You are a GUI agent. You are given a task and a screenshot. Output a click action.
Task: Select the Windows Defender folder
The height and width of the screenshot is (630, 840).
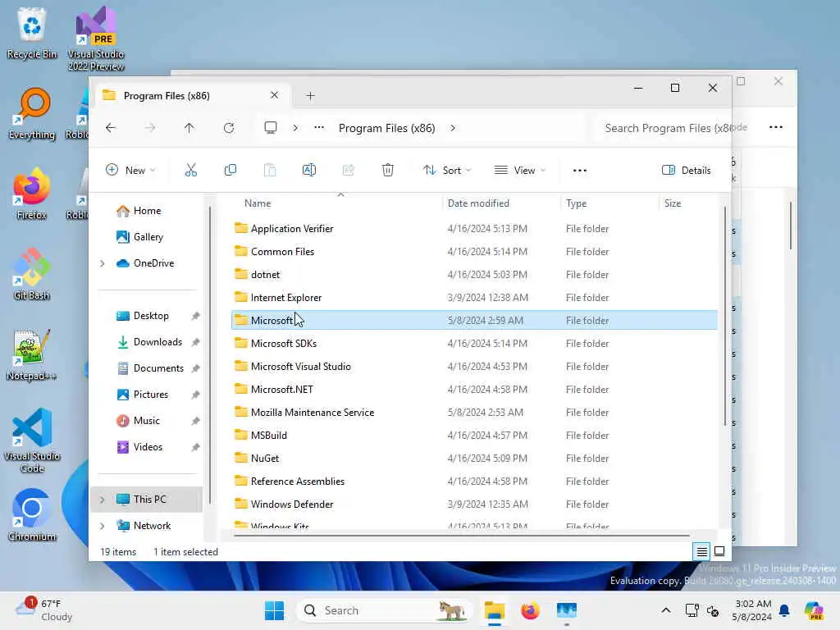click(474, 504)
